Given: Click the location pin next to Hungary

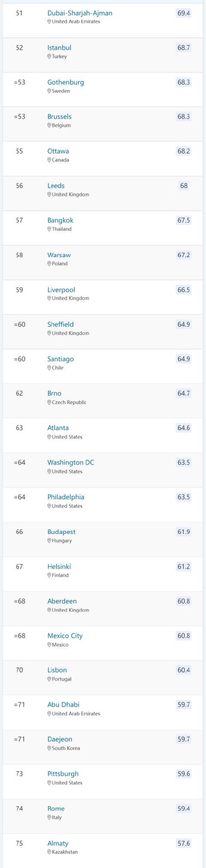Looking at the screenshot, I should point(49,541).
